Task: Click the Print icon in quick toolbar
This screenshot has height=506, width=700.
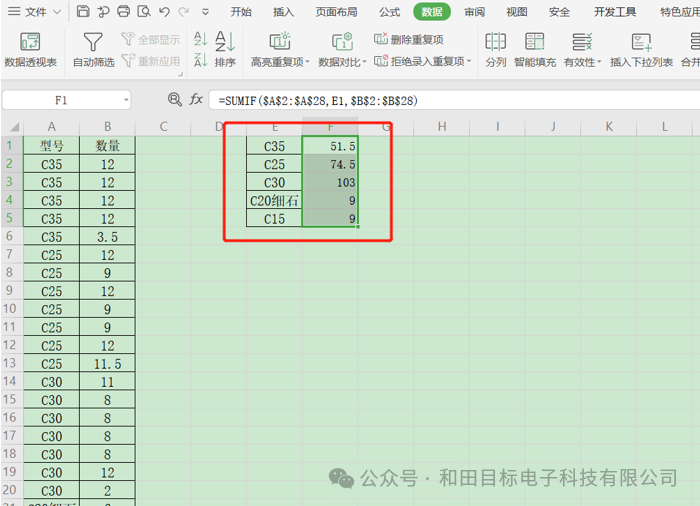Action: (124, 11)
